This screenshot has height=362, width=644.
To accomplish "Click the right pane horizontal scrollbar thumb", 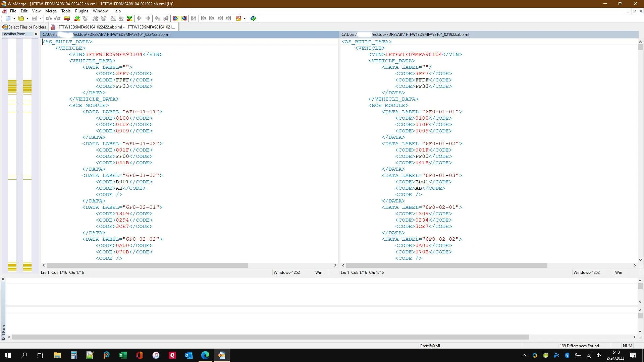I will [446, 265].
